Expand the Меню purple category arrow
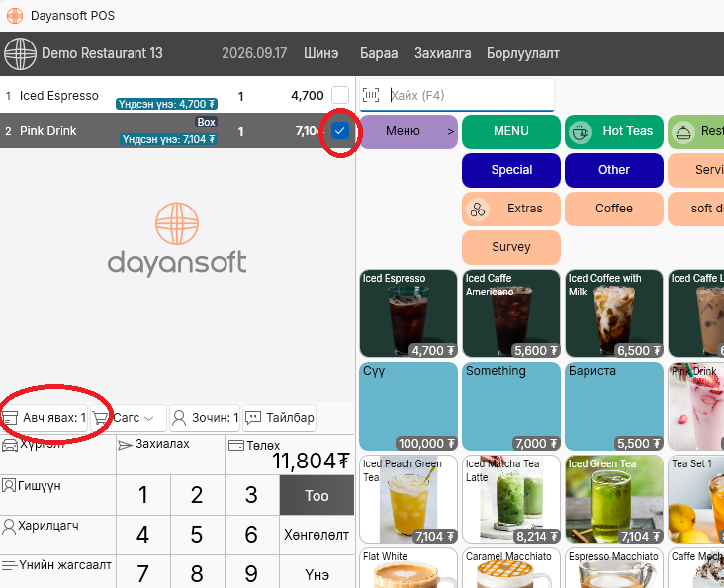This screenshot has height=588, width=724. point(451,131)
